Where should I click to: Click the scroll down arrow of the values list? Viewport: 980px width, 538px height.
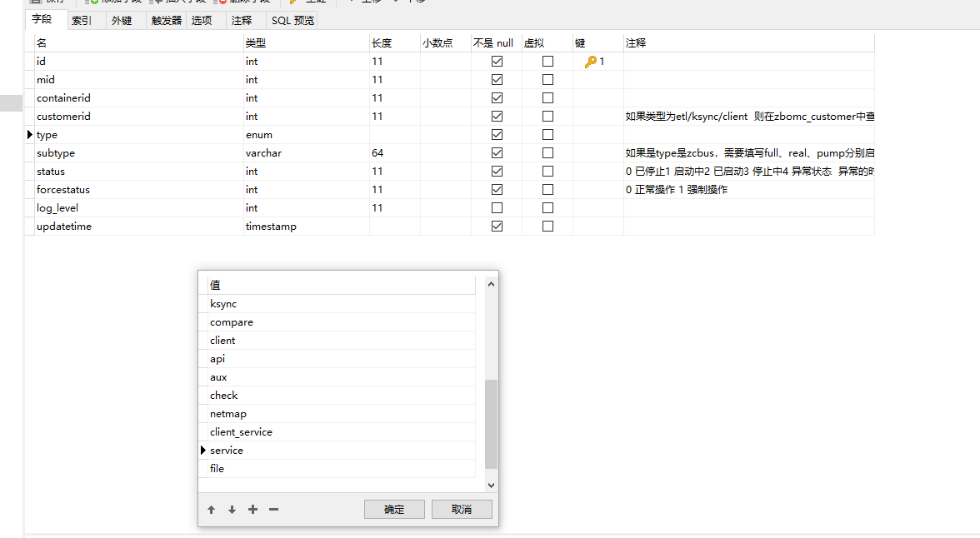point(491,485)
